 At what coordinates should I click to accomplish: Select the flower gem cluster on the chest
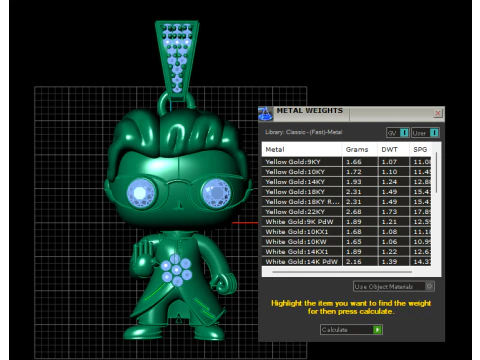coord(176,270)
